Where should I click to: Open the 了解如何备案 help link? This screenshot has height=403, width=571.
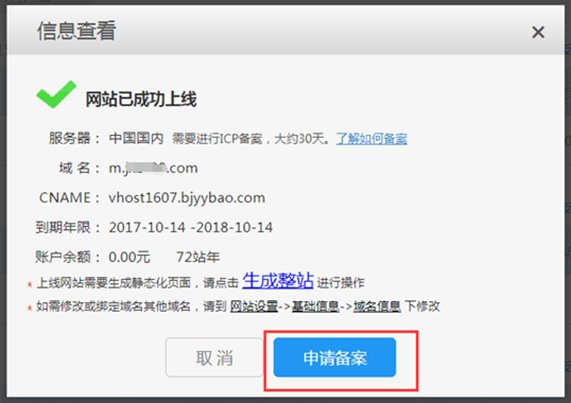click(371, 139)
